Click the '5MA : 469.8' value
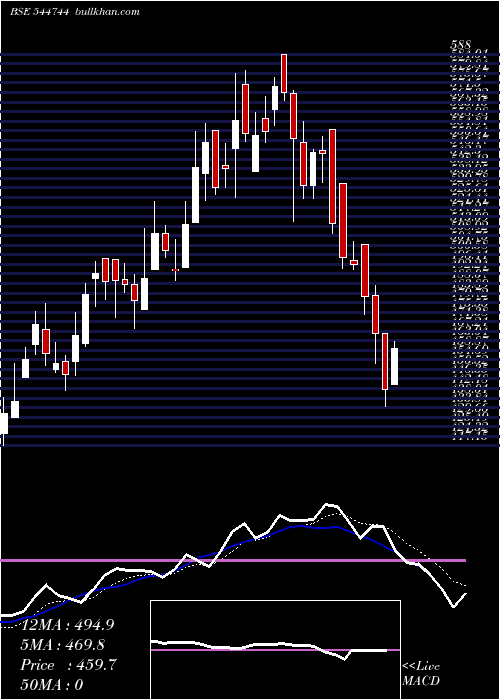Screen dimensions: 500x700 tap(62, 645)
